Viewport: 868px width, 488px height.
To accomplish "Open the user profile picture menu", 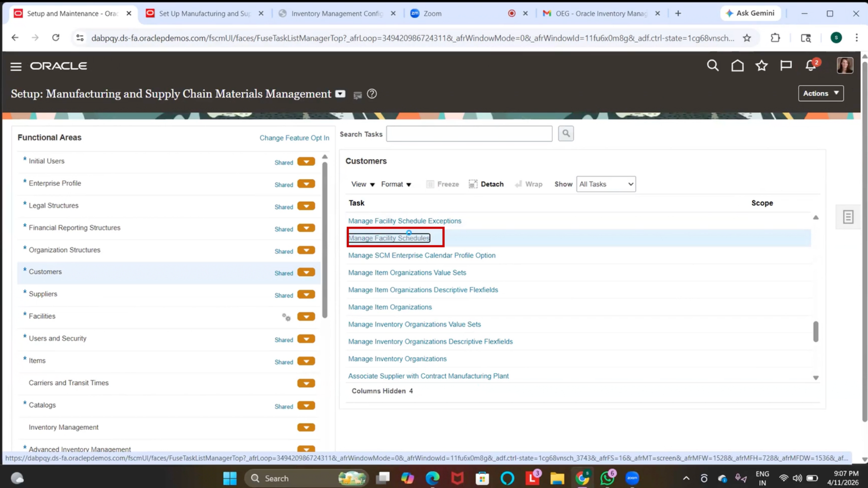I will (844, 66).
